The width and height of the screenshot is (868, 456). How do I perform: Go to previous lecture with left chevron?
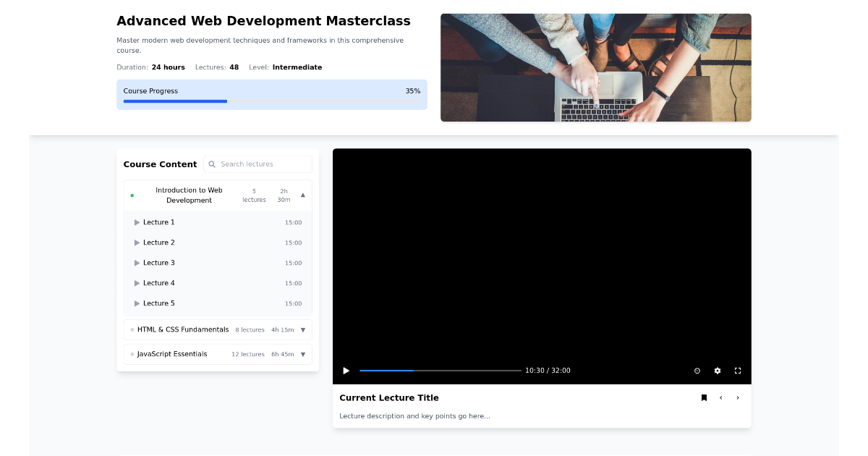720,397
